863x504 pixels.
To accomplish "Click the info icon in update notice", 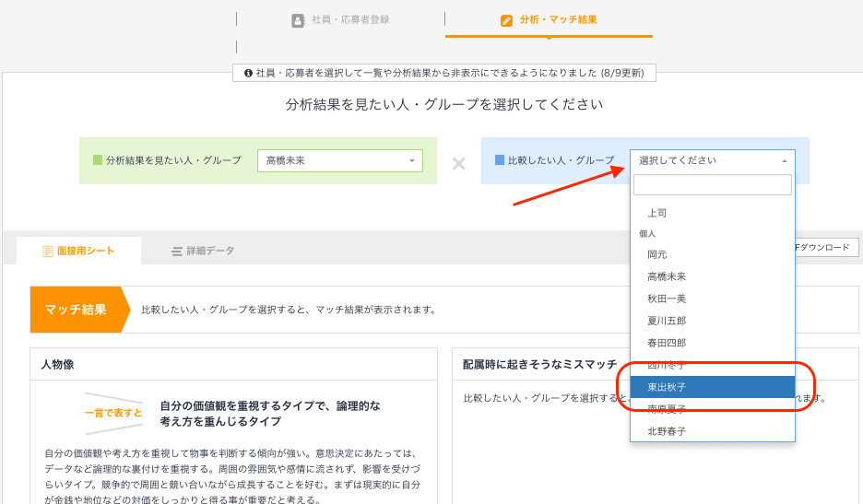I will pos(248,73).
